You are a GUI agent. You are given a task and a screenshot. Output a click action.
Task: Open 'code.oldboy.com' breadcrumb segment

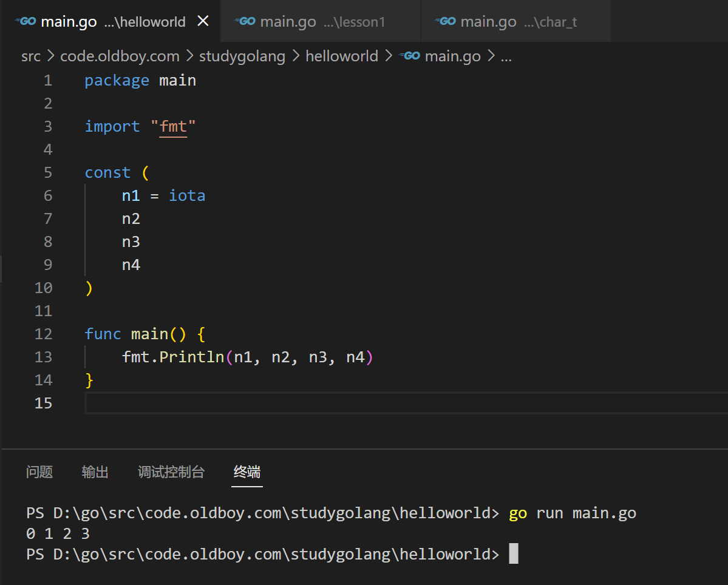pos(120,56)
